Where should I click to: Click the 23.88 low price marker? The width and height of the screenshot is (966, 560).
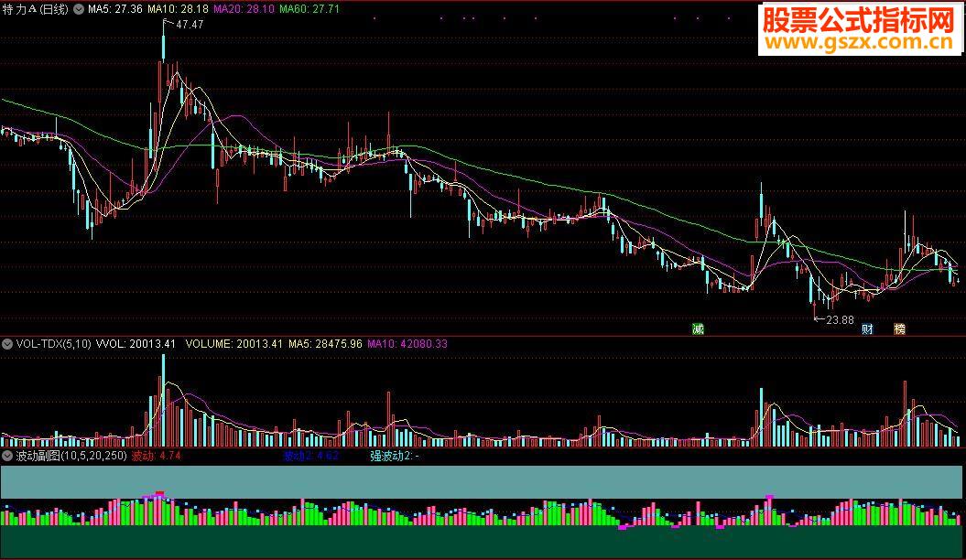(x=840, y=320)
